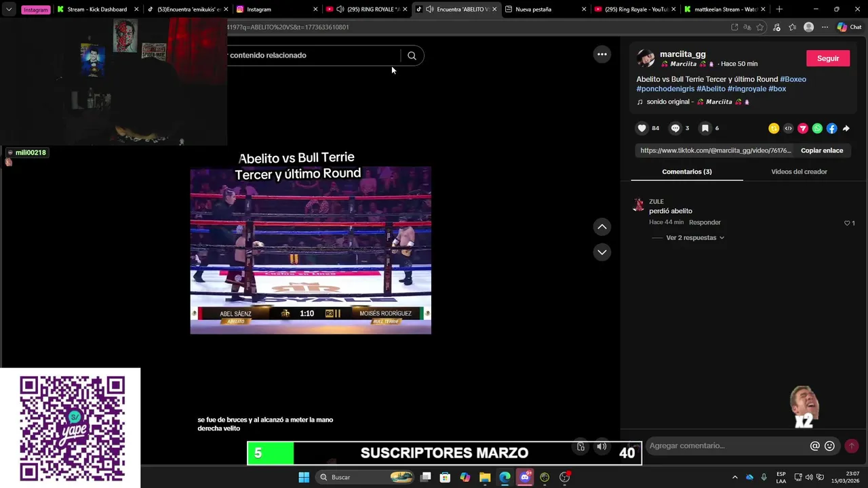Open the emoji picker in comment box
This screenshot has width=868, height=488.
(x=829, y=446)
